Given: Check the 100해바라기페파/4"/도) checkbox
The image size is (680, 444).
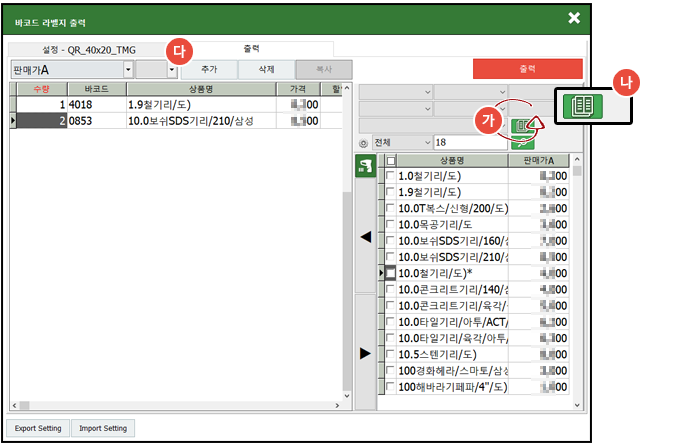Looking at the screenshot, I should [390, 386].
